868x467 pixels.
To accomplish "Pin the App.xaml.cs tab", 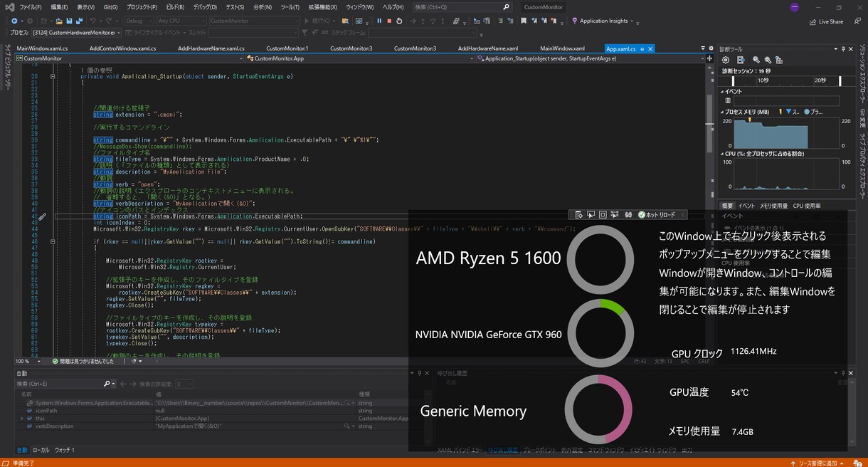I will tap(642, 48).
